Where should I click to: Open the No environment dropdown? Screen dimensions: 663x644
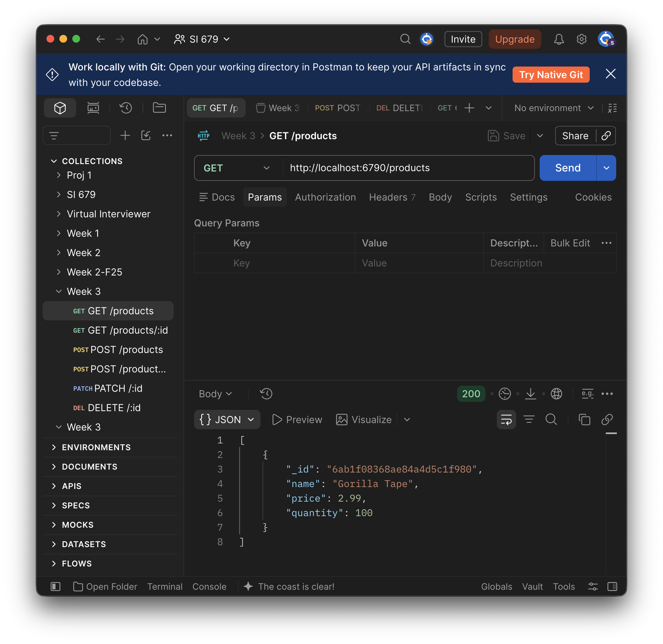click(x=553, y=108)
